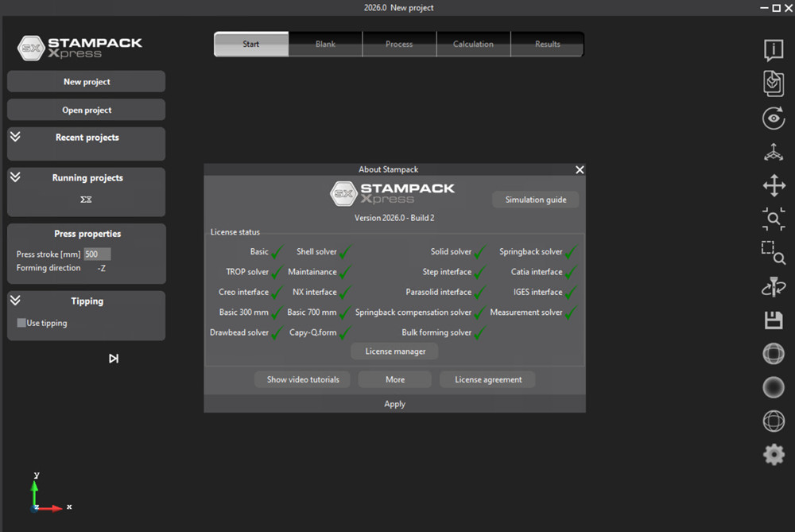795x532 pixels.
Task: Switch to the Start tab
Action: (251, 44)
